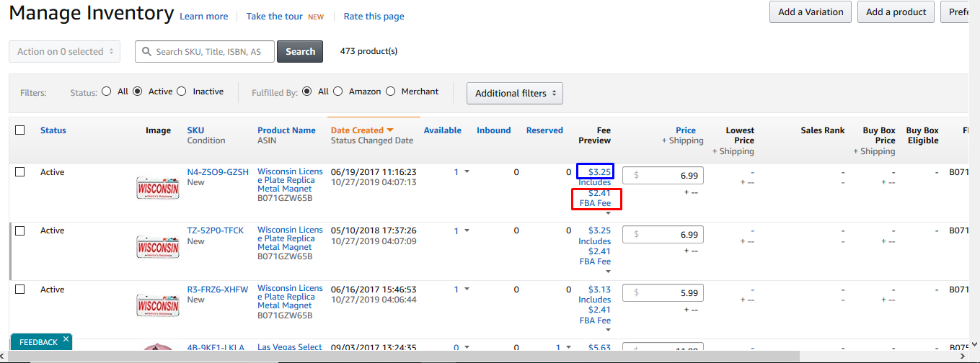Expand fee preview arrow for TZ-52P0-TFCK row
This screenshot has height=363, width=980.
[607, 272]
